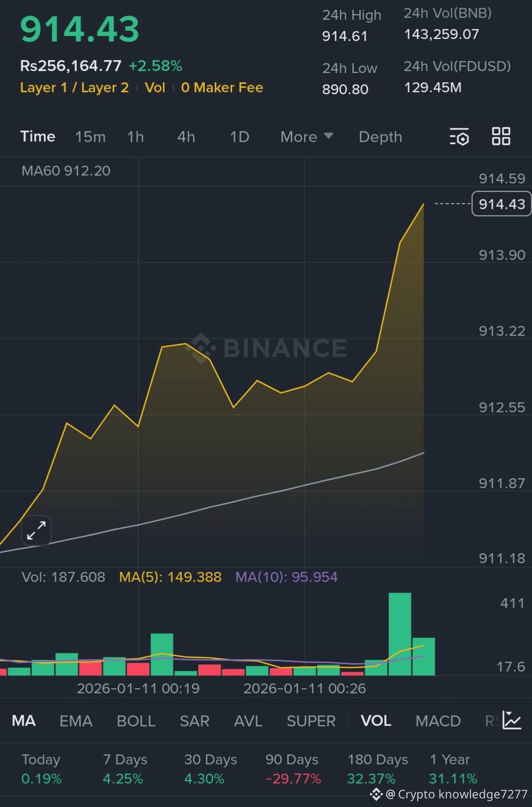Open the Vol tag link

click(x=155, y=88)
